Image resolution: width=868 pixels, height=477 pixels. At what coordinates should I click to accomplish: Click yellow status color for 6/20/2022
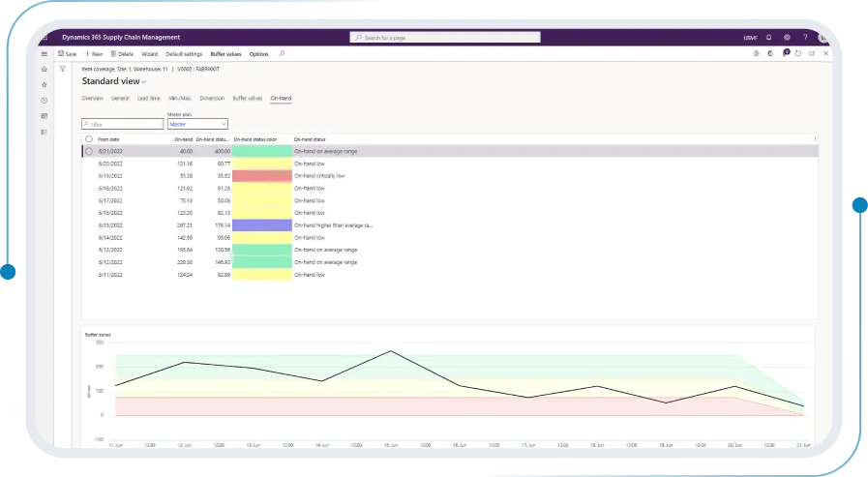[x=262, y=164]
